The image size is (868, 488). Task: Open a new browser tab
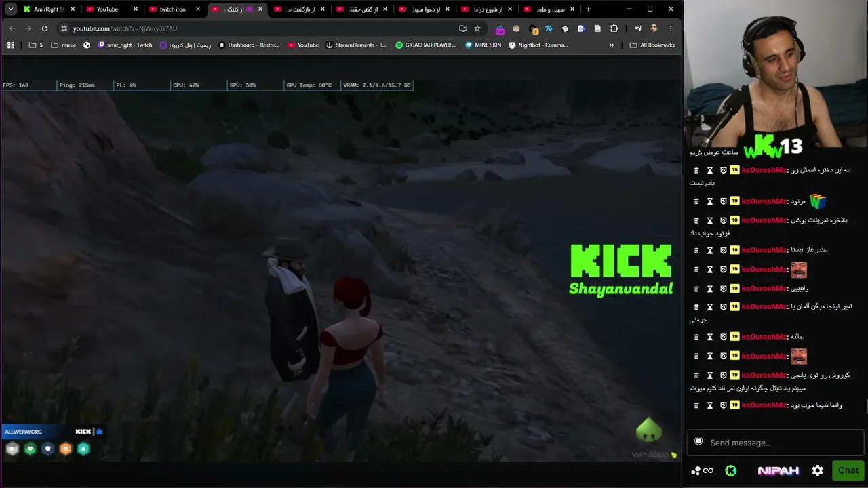point(589,9)
